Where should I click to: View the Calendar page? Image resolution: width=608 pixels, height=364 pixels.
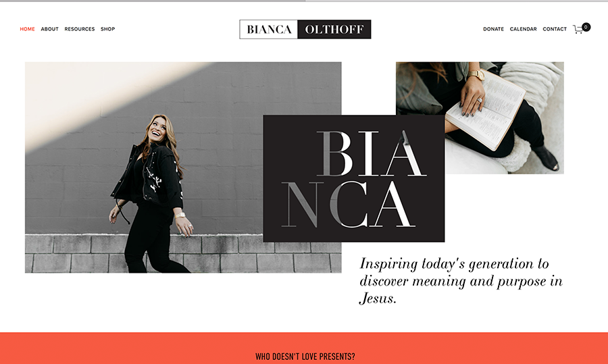[x=523, y=29]
